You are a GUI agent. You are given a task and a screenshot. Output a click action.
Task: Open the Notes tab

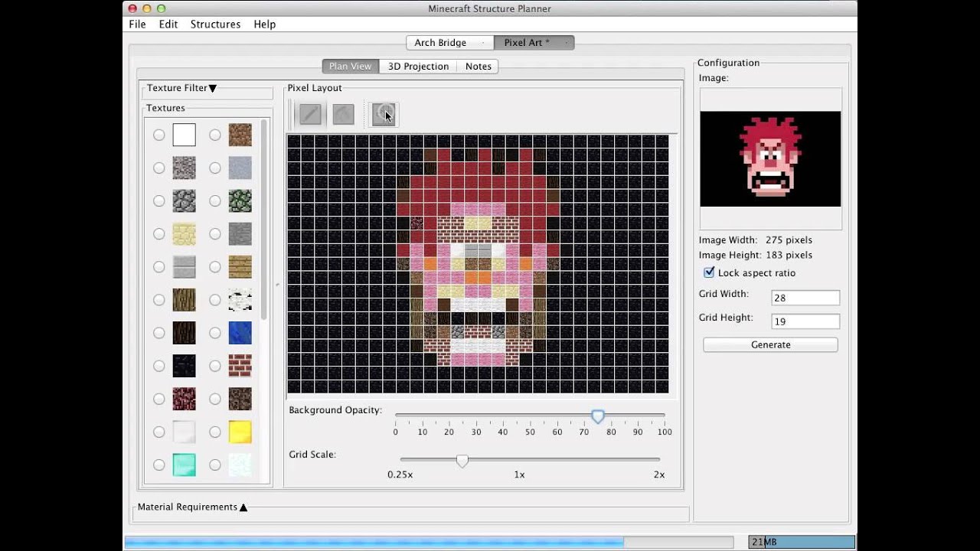[x=479, y=67]
